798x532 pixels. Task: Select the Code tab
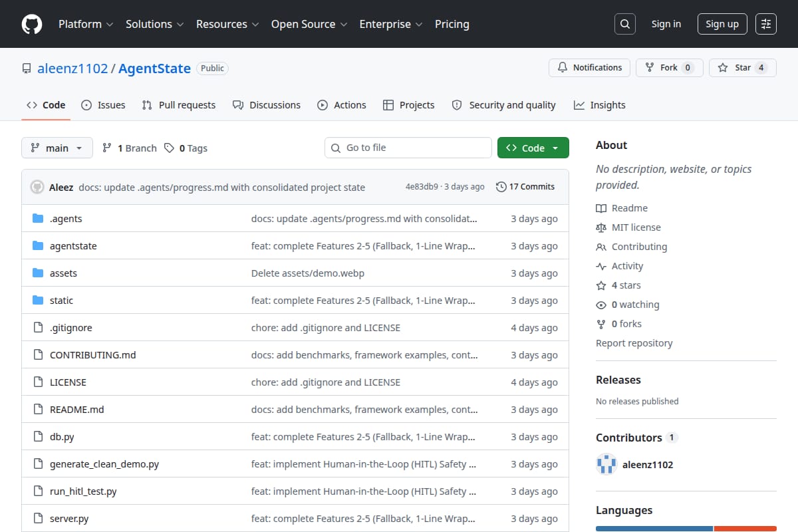pyautogui.click(x=46, y=105)
